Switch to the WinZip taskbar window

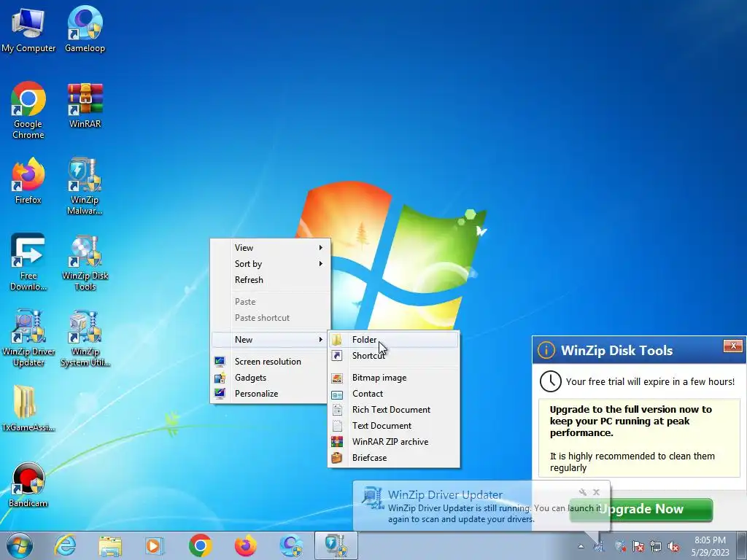[x=336, y=545]
